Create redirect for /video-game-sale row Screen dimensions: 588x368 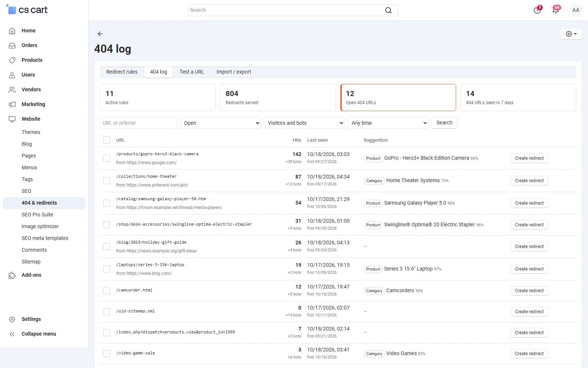(x=529, y=354)
